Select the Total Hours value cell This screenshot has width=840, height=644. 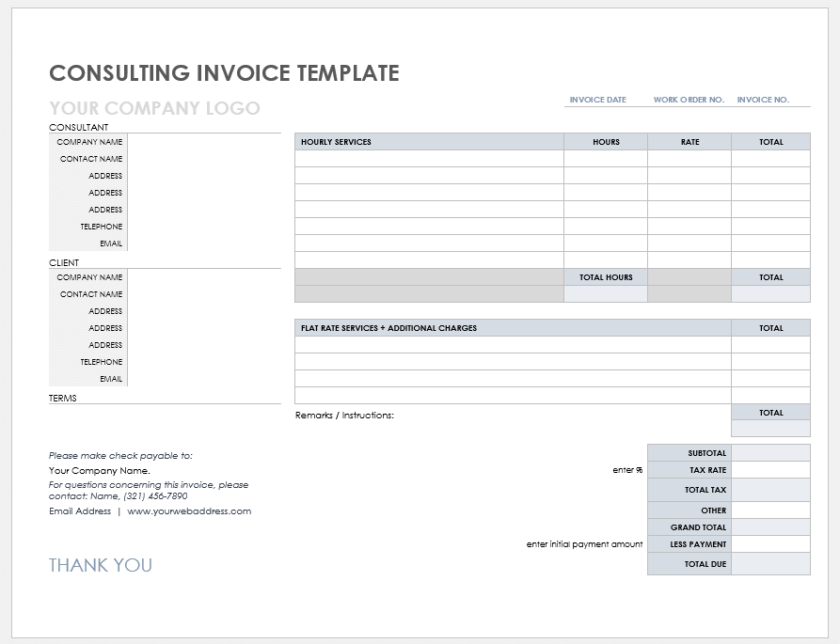[606, 294]
